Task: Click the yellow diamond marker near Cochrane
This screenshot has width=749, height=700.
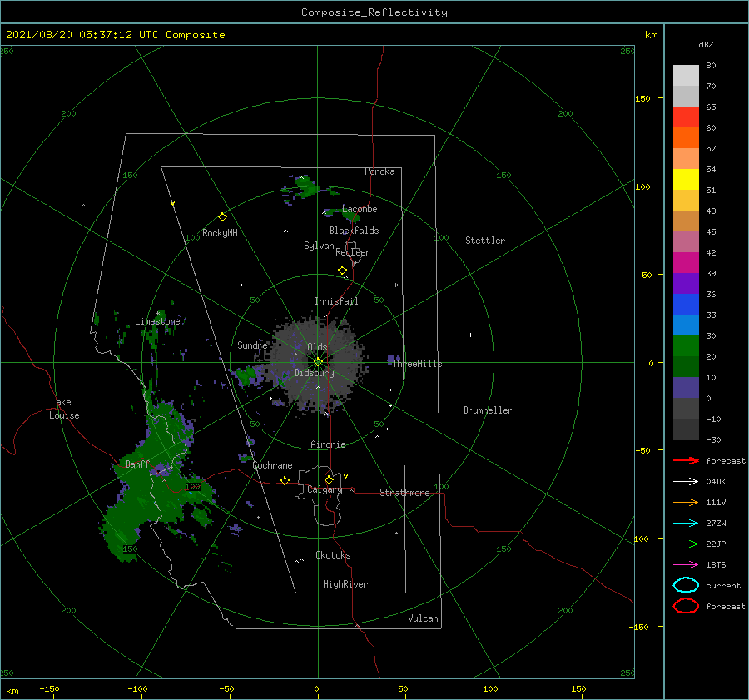Action: (285, 480)
